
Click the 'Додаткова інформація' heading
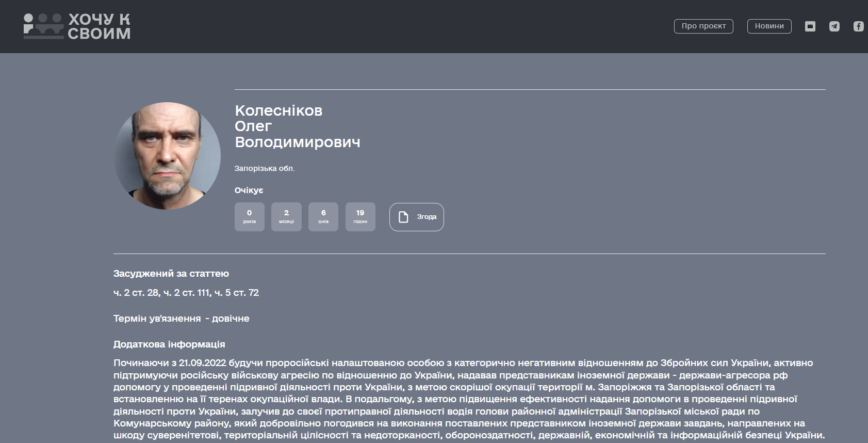[x=169, y=344]
